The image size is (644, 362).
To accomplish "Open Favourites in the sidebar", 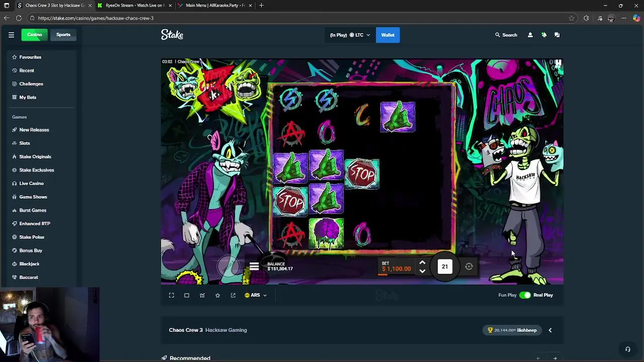I will pos(30,57).
